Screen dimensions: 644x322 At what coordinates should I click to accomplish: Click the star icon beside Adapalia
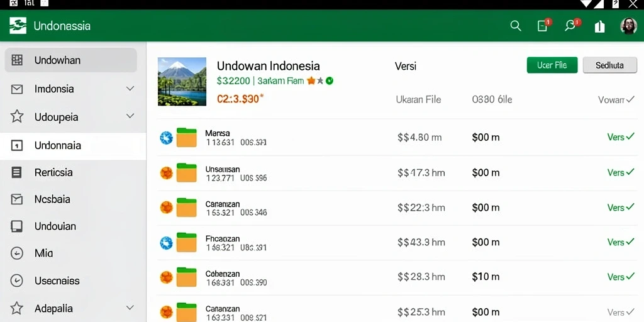(x=17, y=308)
